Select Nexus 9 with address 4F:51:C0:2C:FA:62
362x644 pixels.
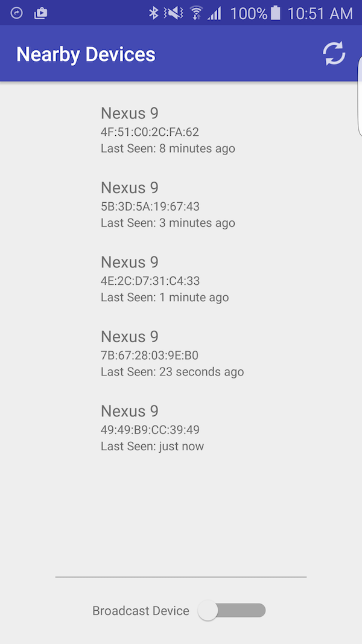pos(168,130)
